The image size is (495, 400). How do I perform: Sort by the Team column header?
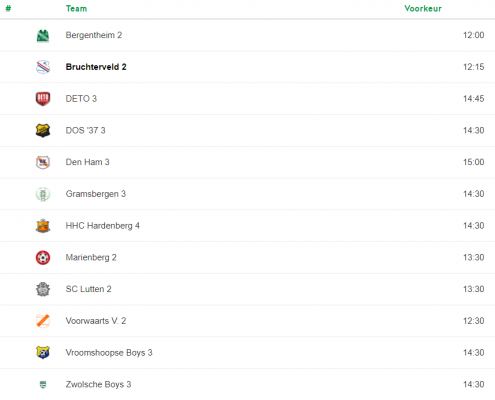76,9
